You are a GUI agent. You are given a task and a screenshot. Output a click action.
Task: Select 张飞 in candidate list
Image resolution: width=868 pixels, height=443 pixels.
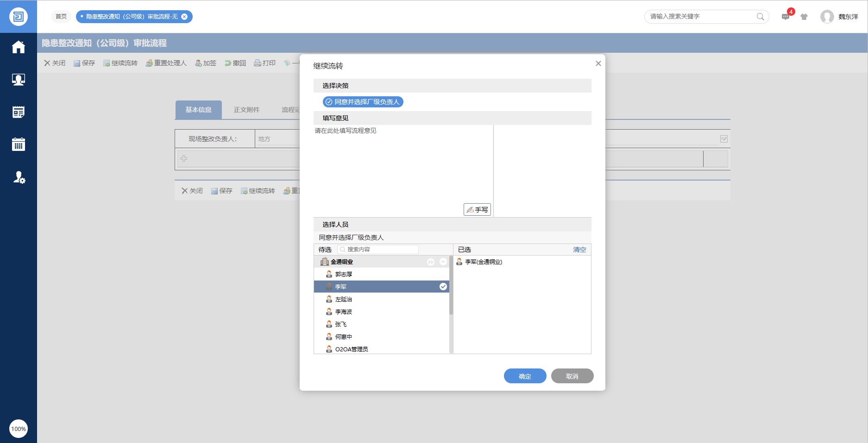coord(382,324)
